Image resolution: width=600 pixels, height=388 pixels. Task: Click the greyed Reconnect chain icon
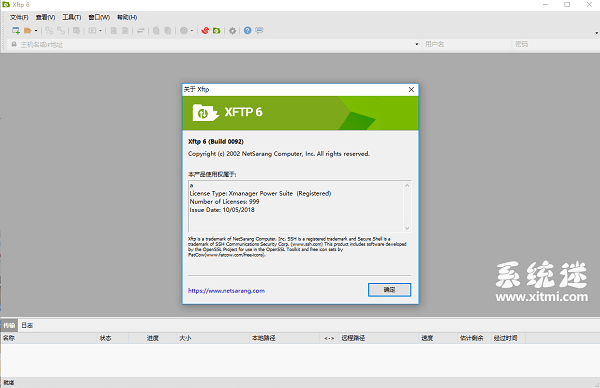pos(49,31)
